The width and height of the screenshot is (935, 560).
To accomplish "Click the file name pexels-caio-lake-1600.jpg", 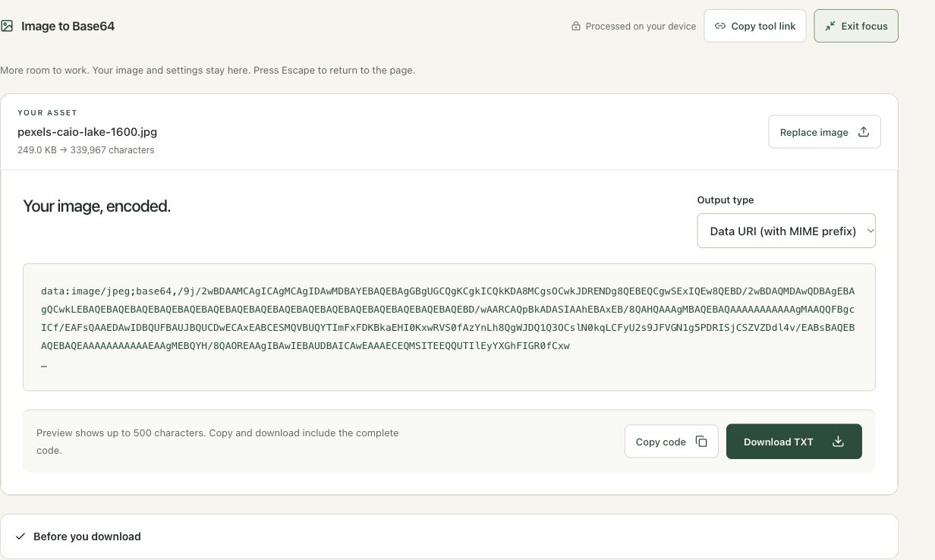I will [x=87, y=132].
